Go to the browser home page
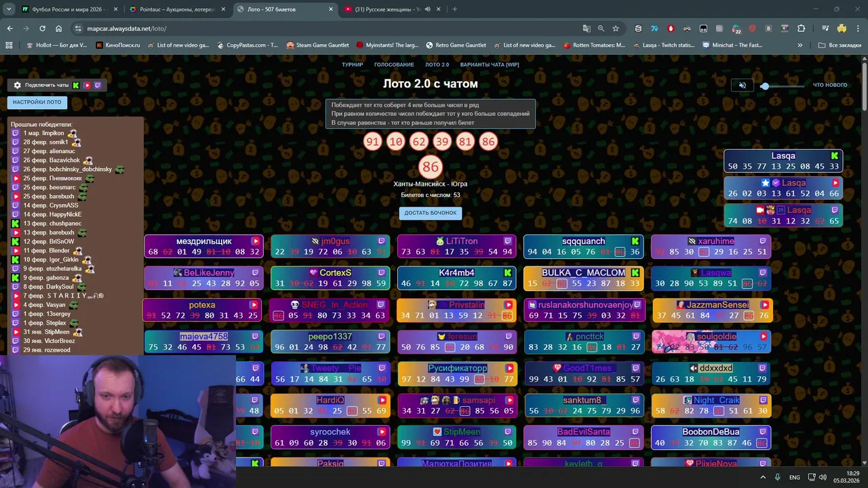868x488 pixels. coord(58,28)
